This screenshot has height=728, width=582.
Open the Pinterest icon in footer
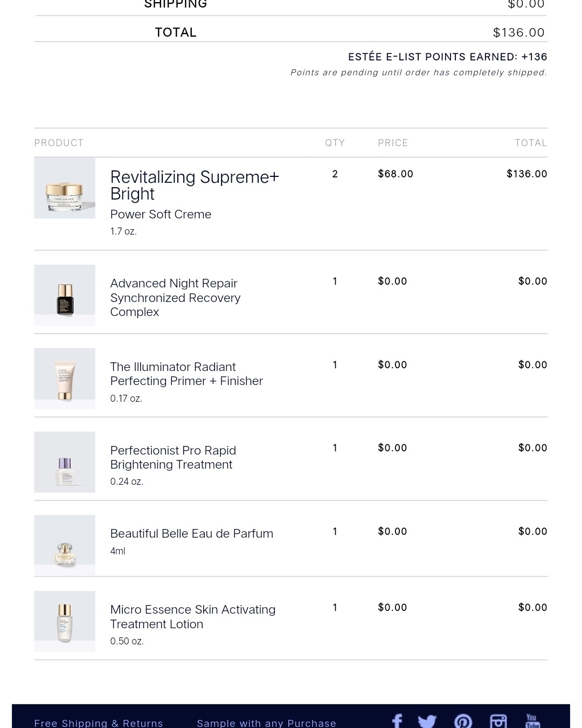point(463,722)
